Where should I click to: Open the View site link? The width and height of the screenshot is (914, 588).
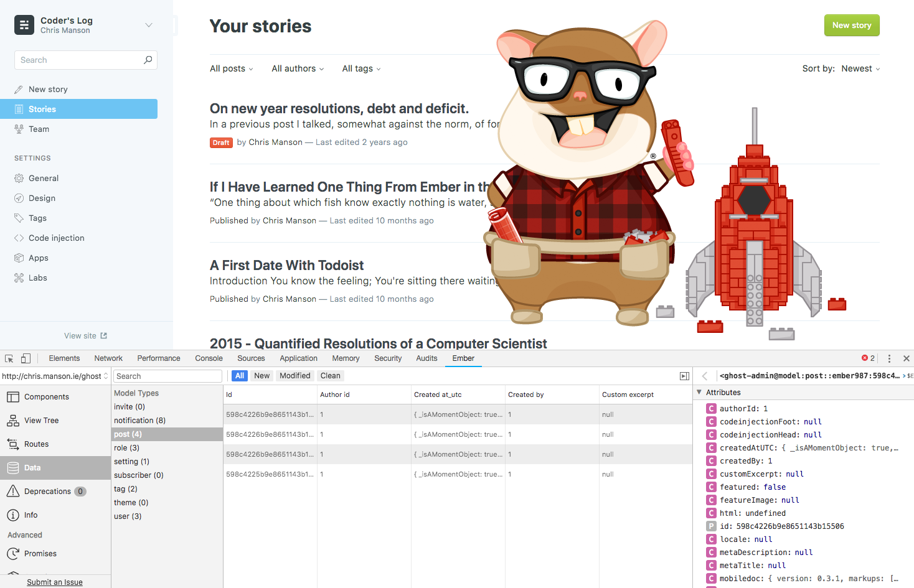pos(86,335)
